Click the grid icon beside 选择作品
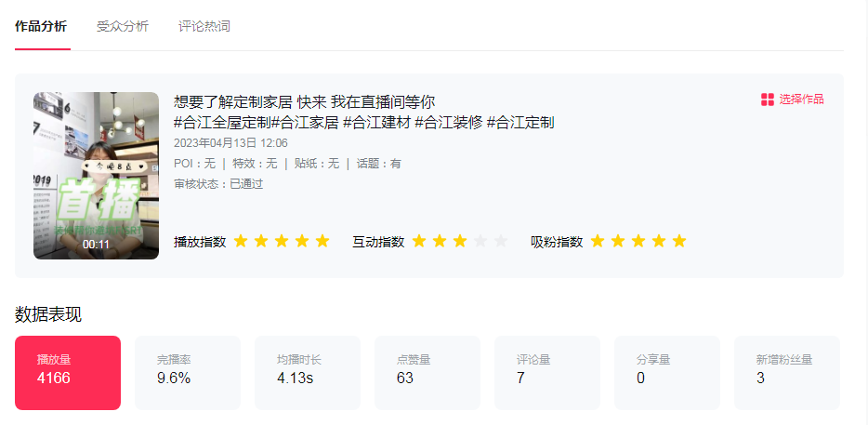868x425 pixels. pos(768,100)
